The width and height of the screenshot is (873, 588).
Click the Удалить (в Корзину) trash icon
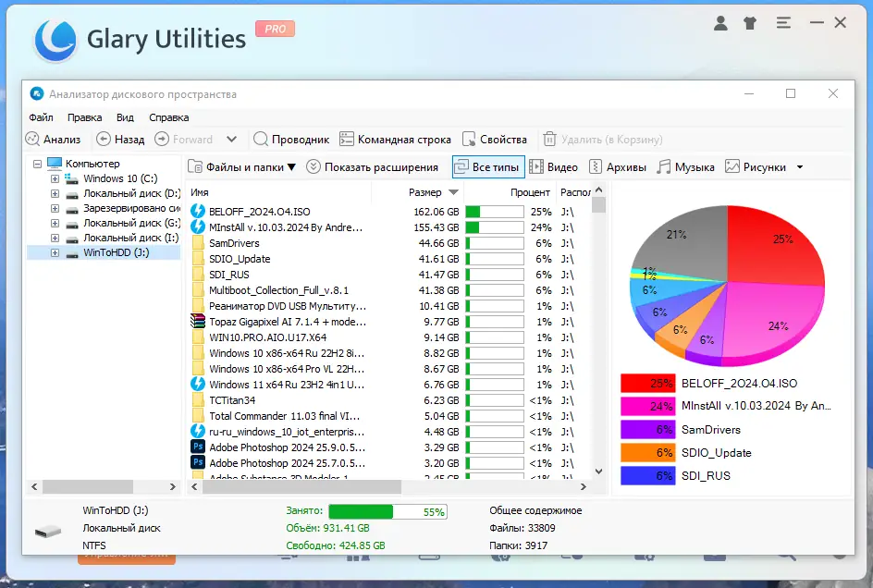click(x=549, y=140)
